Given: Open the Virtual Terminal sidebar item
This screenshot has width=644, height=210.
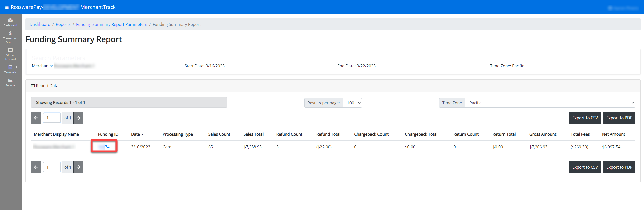Looking at the screenshot, I should click(x=10, y=54).
